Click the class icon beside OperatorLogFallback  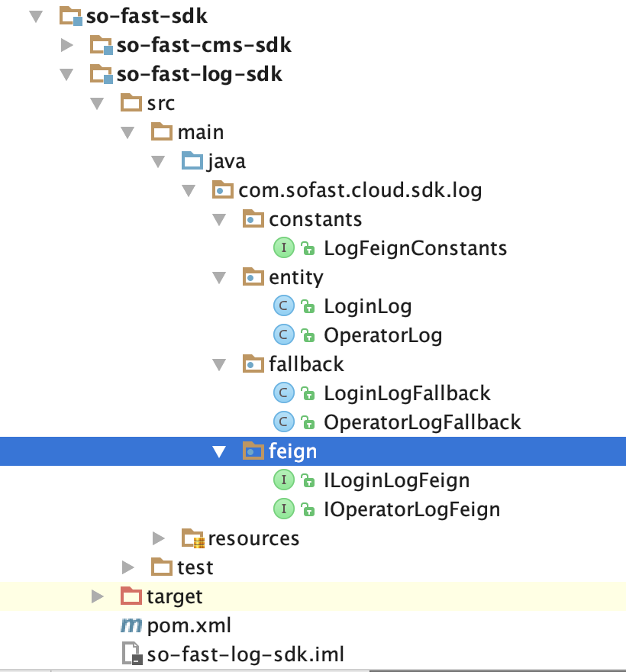(283, 422)
